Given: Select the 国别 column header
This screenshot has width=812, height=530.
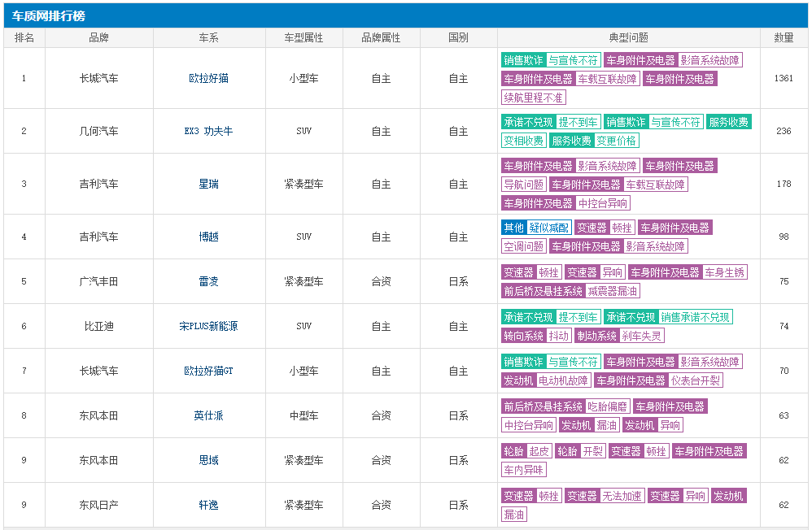Looking at the screenshot, I should pyautogui.click(x=458, y=37).
